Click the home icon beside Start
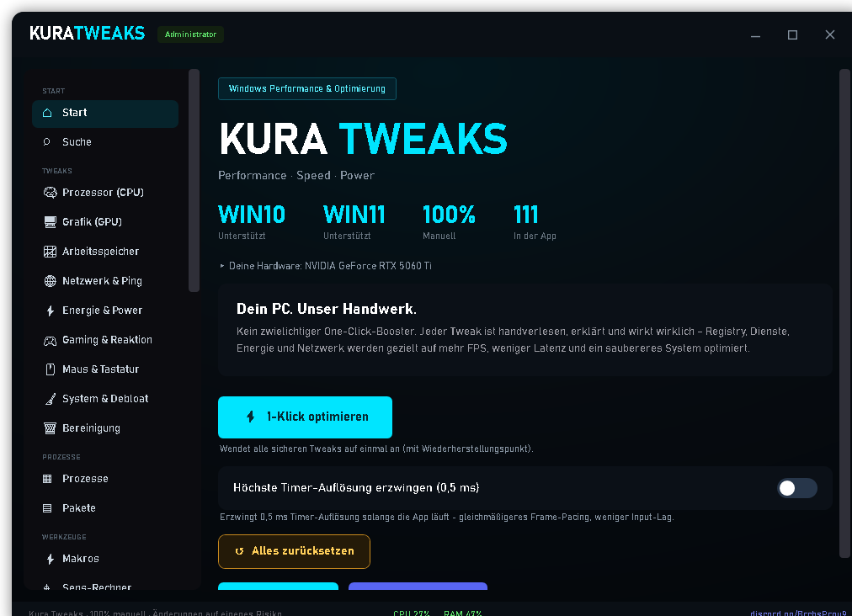This screenshot has width=852, height=616. pyautogui.click(x=47, y=113)
